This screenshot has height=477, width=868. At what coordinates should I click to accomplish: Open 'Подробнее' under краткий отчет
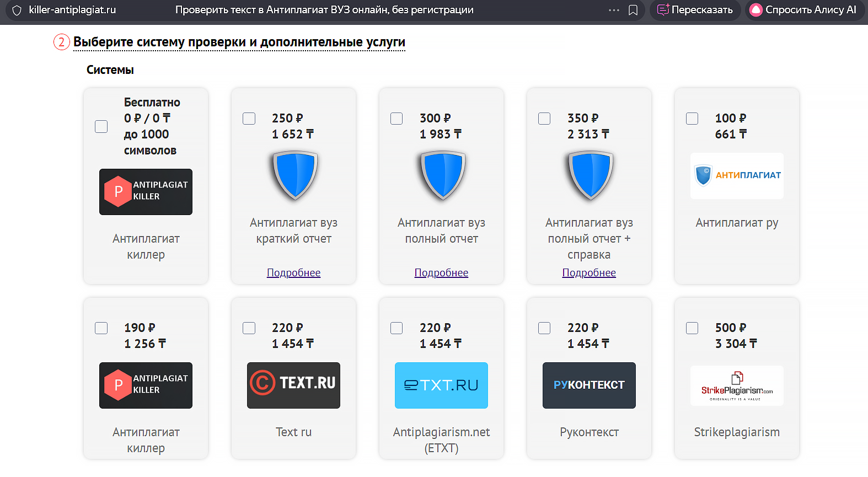click(x=293, y=272)
